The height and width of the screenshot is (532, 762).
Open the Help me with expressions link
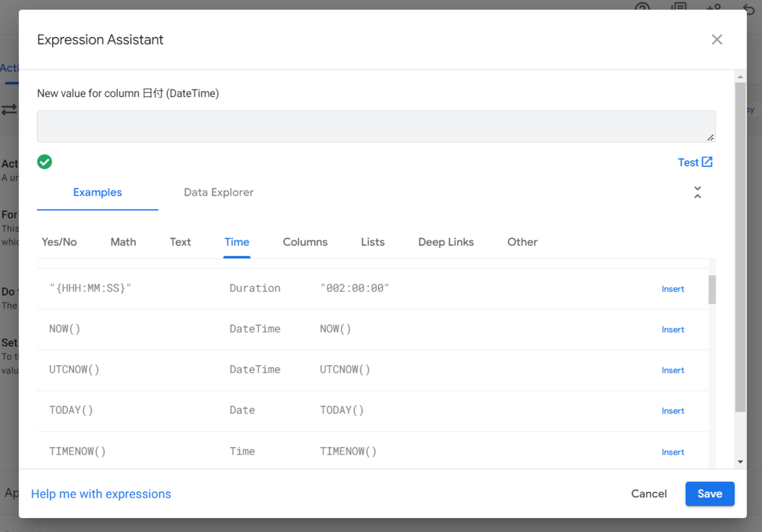click(101, 494)
